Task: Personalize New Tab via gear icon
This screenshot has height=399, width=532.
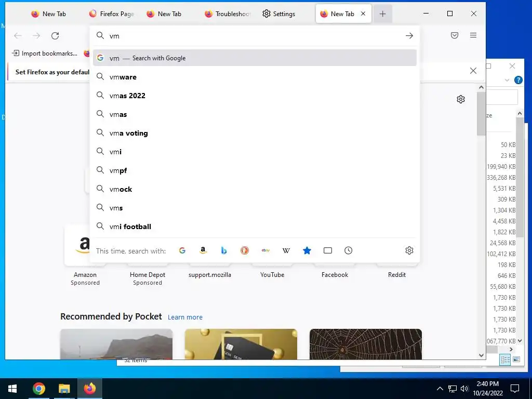Action: coord(460,99)
